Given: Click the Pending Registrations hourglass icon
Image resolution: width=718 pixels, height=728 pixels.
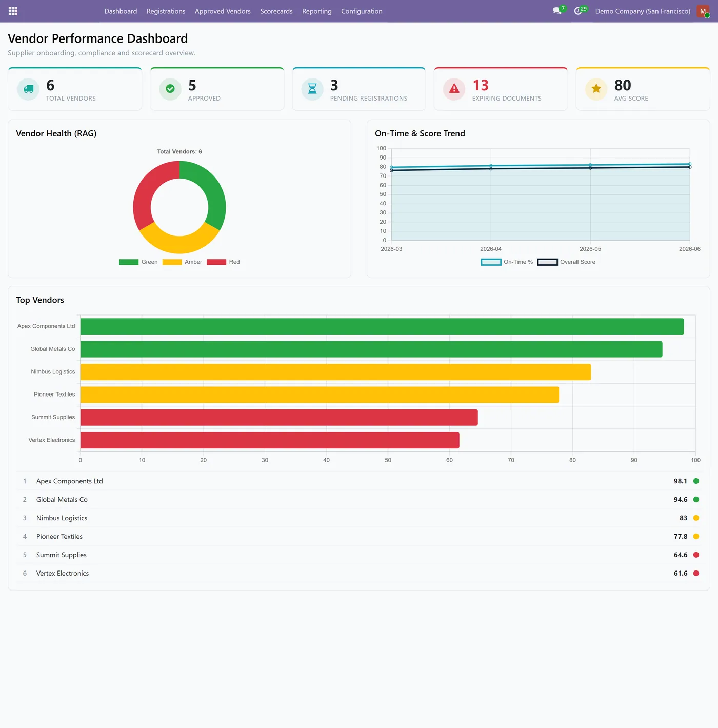Looking at the screenshot, I should (x=312, y=89).
